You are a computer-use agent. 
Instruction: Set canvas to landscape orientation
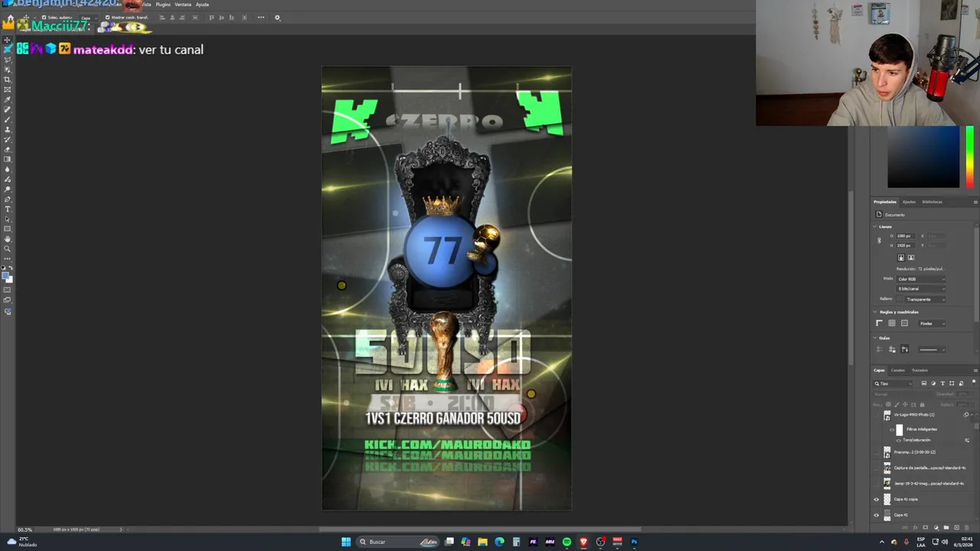pos(911,258)
